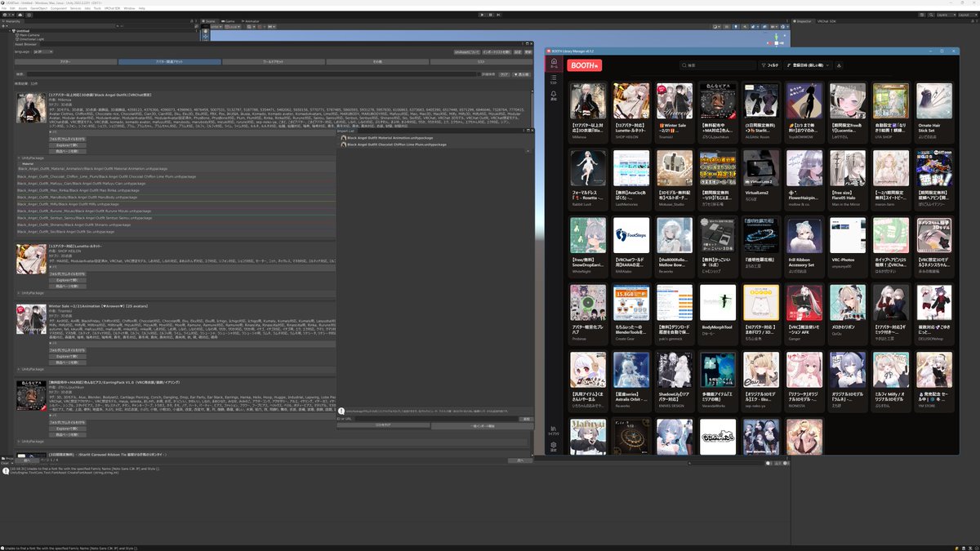Click the clear list button in Import List

click(x=383, y=425)
